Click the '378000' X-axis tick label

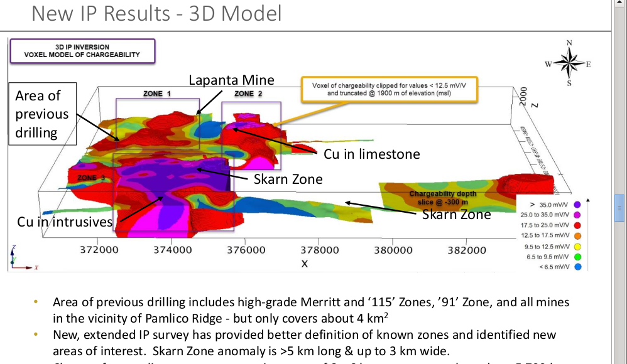click(320, 250)
